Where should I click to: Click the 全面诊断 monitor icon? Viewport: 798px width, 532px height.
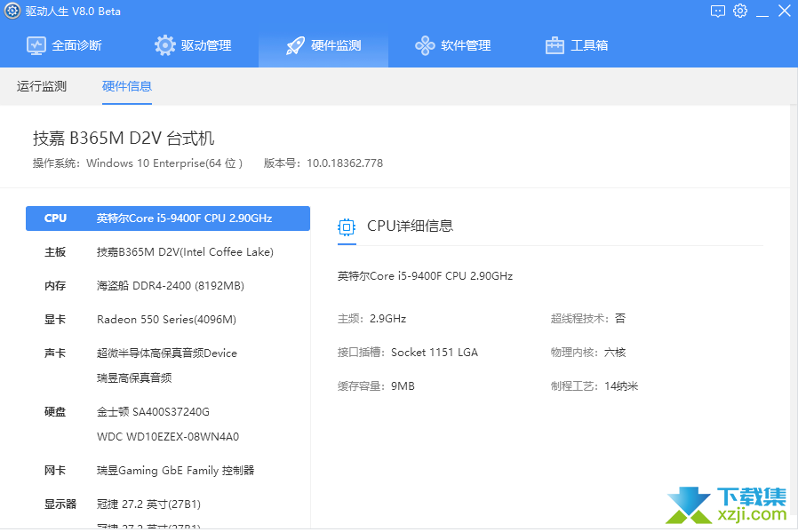[x=36, y=46]
